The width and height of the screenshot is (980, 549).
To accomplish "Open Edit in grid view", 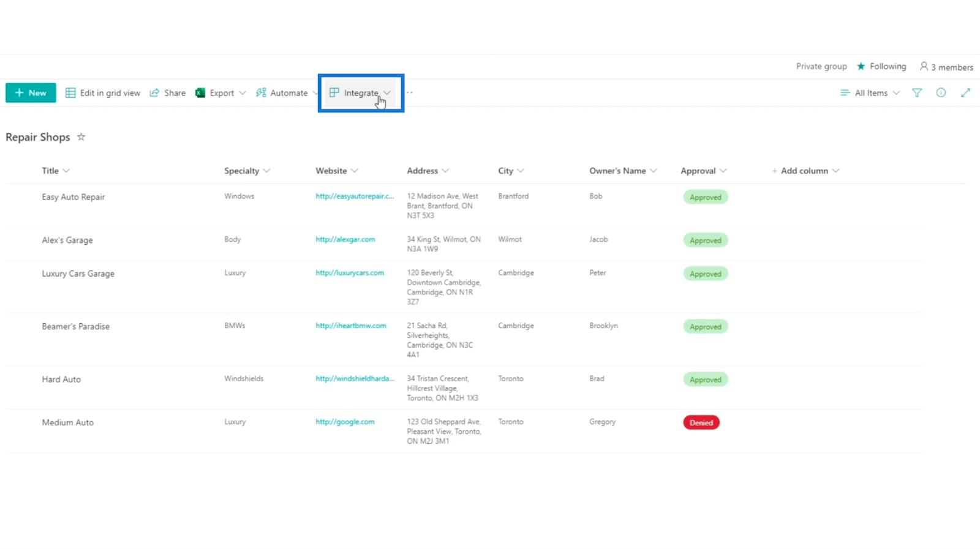I will click(x=103, y=93).
